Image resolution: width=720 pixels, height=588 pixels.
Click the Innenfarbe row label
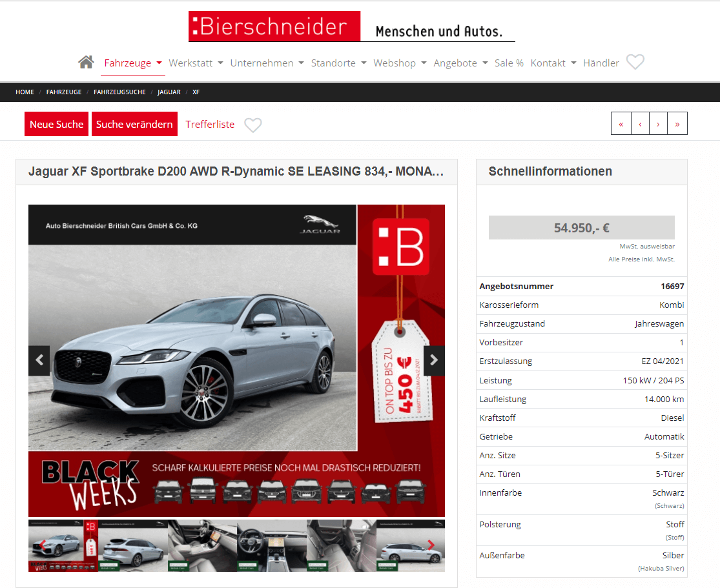500,493
